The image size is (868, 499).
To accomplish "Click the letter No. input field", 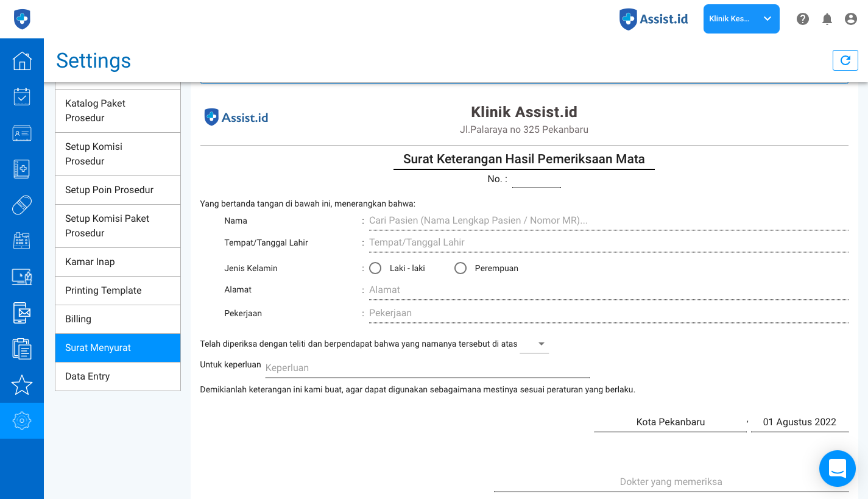I will pos(536,180).
